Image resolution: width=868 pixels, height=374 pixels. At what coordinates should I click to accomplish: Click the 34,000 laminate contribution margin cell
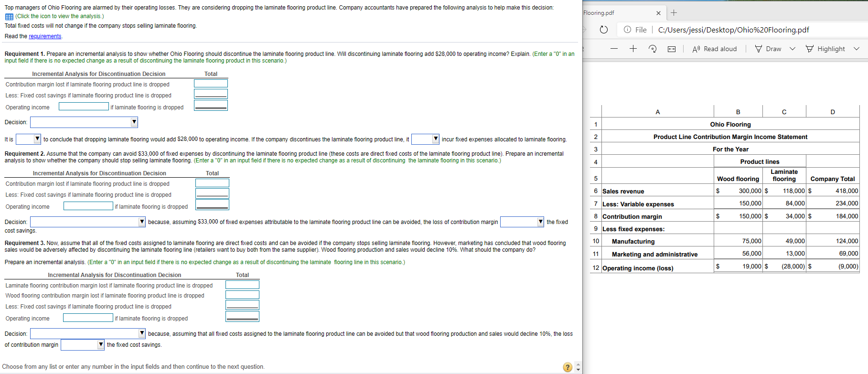tap(795, 216)
